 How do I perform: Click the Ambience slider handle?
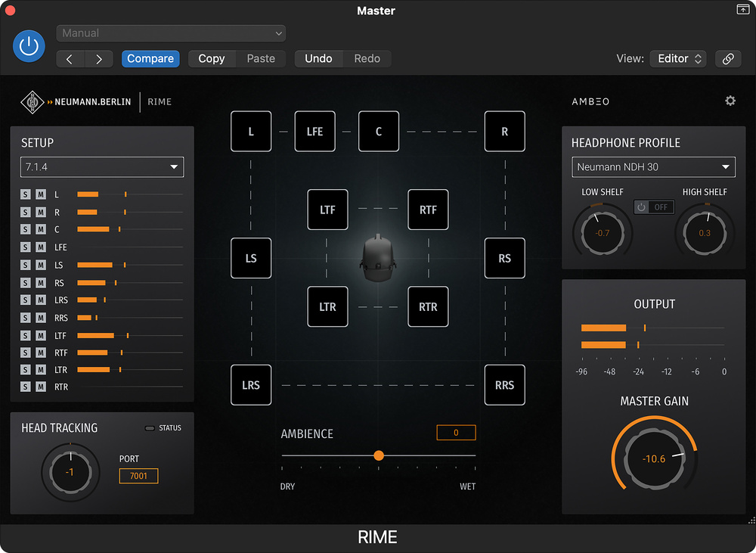pos(379,455)
